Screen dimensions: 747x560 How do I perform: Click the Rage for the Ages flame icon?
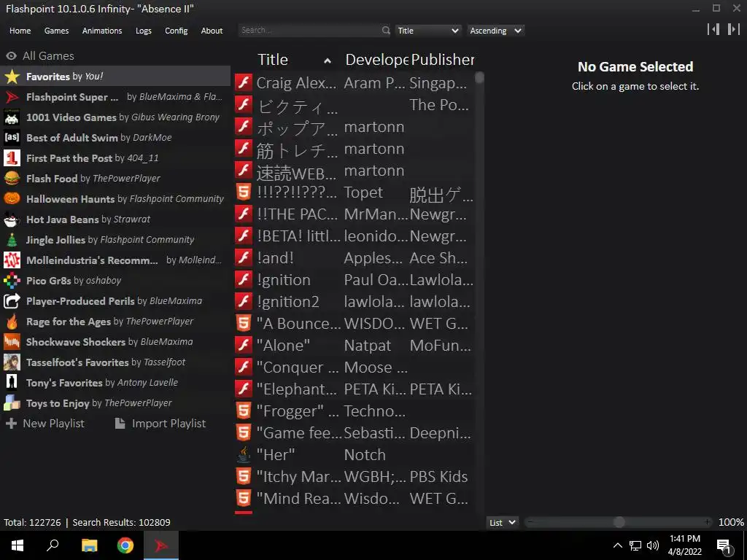12,322
